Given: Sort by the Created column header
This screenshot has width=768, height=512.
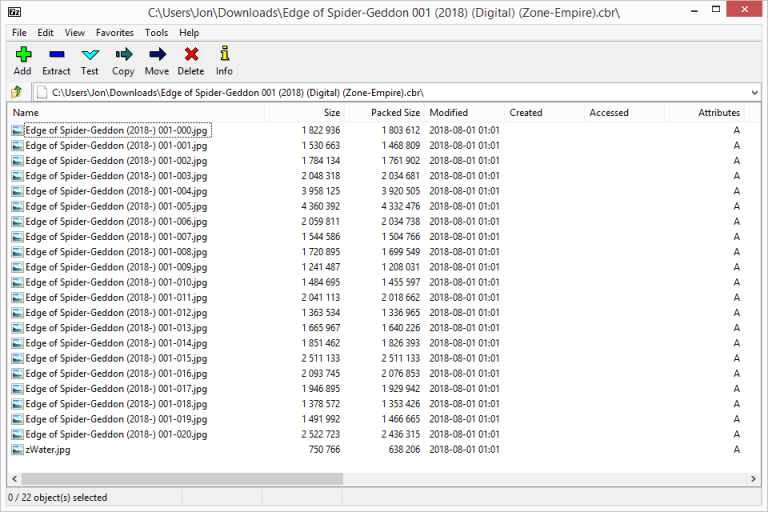Looking at the screenshot, I should pos(544,113).
